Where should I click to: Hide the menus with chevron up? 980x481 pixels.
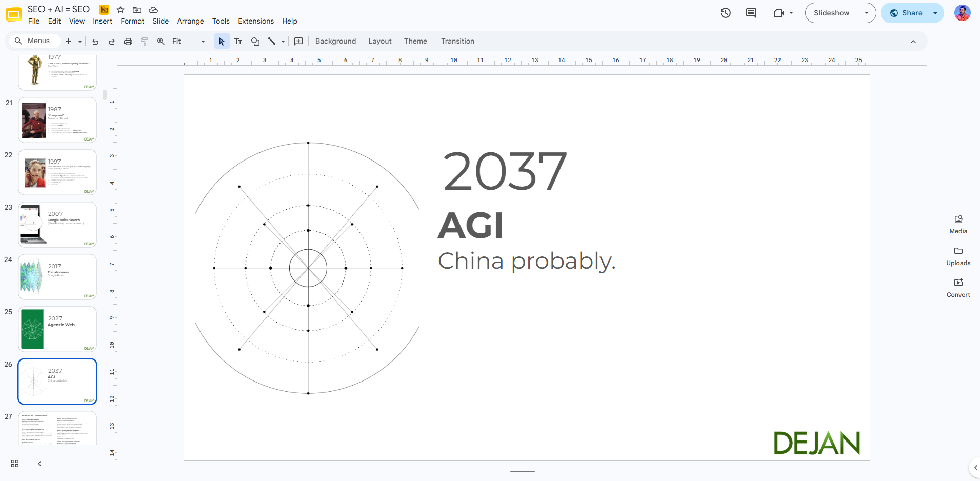913,42
